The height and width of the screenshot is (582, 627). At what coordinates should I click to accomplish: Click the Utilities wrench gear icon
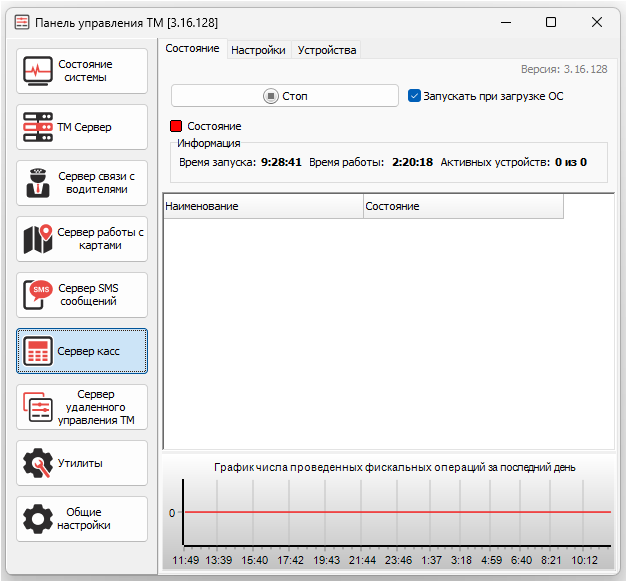coord(38,463)
